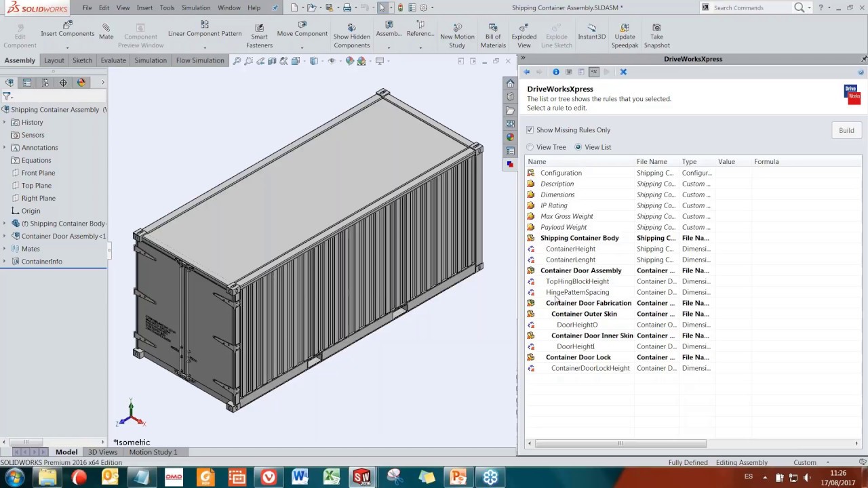Click the SOLIDWORKS Resources home icon
This screenshot has width=868, height=488.
pyautogui.click(x=511, y=83)
